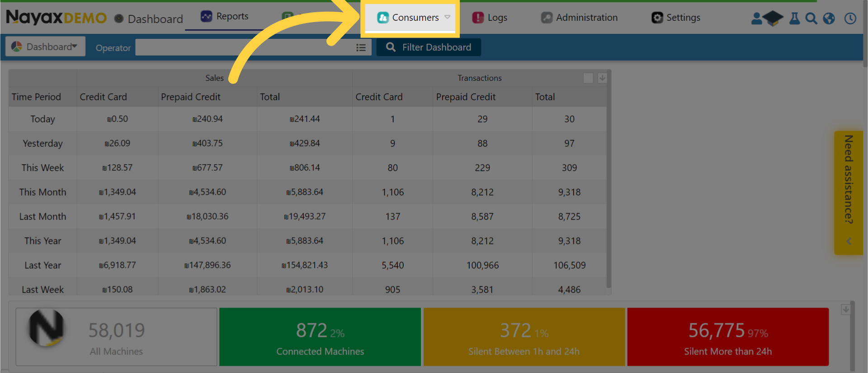868x373 pixels.
Task: Open the Operator list picker icon
Action: pyautogui.click(x=361, y=47)
